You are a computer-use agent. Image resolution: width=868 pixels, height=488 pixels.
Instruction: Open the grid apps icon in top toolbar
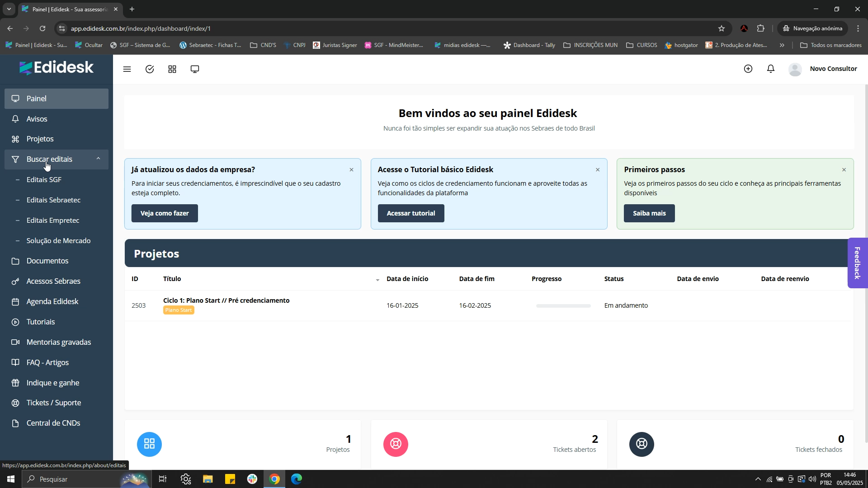pos(172,69)
